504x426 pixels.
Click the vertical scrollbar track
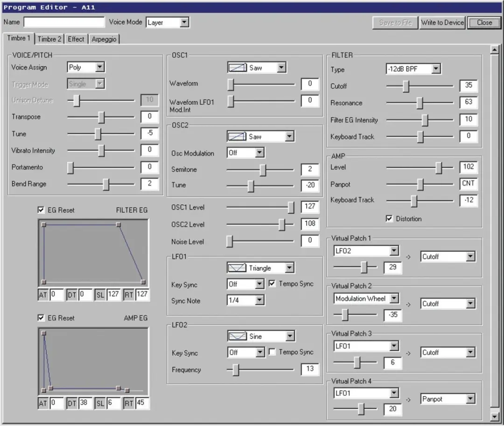[495, 231]
